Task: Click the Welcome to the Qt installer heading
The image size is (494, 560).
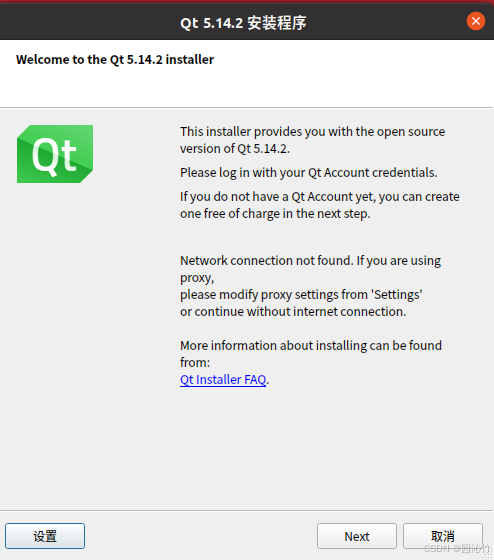Action: point(115,59)
